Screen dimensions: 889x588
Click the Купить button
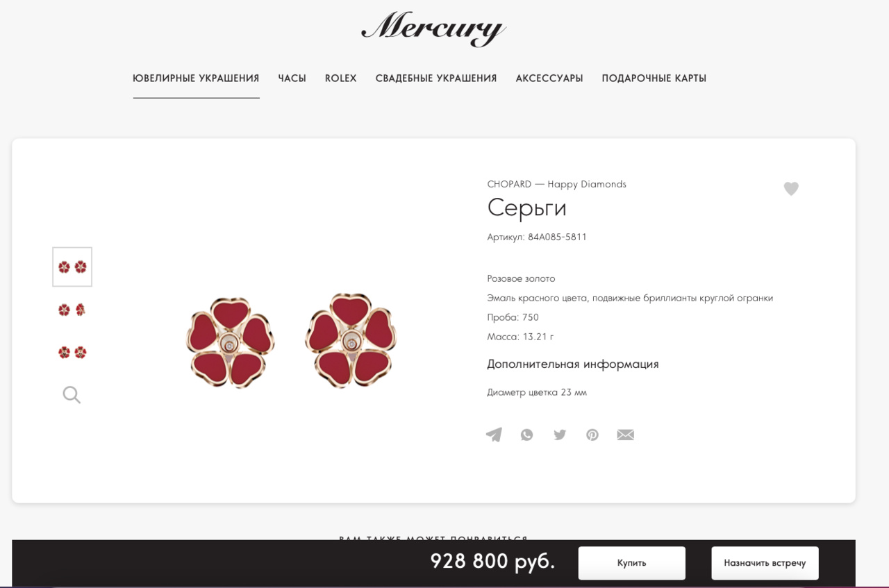point(632,563)
